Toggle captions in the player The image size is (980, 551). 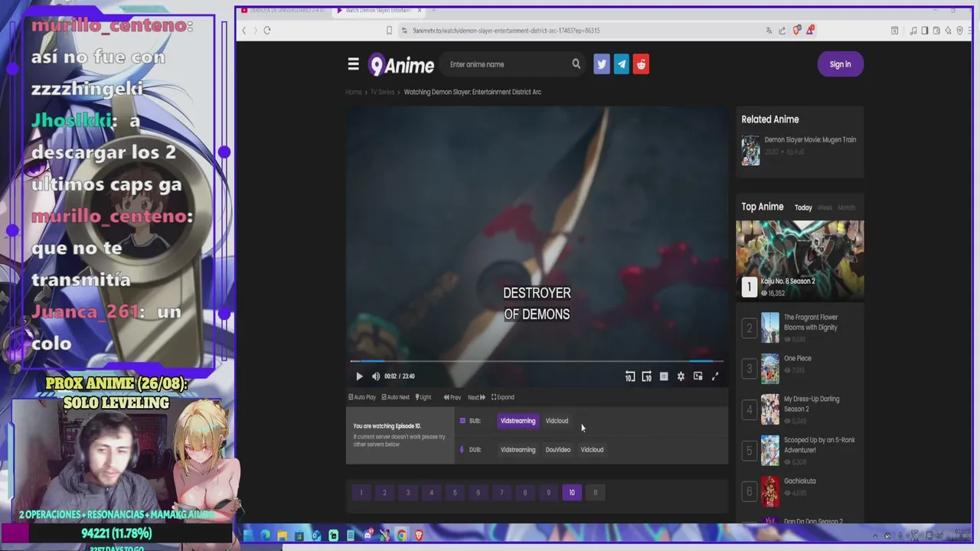coord(664,376)
